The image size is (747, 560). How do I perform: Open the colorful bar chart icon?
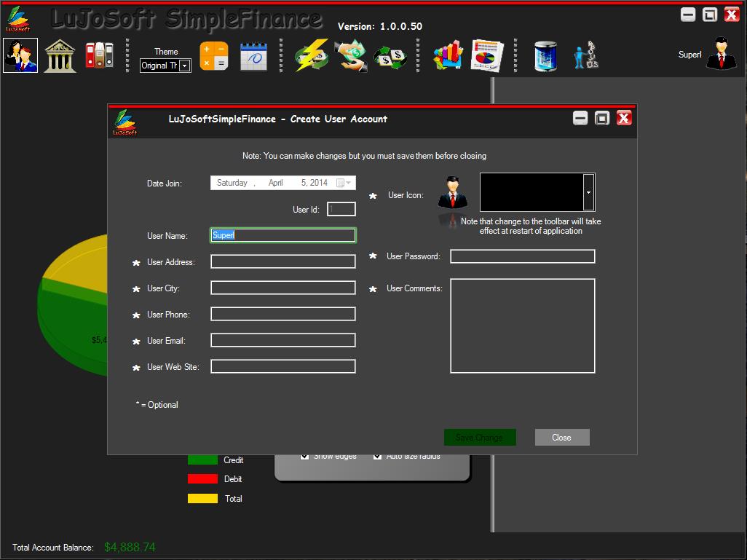448,55
